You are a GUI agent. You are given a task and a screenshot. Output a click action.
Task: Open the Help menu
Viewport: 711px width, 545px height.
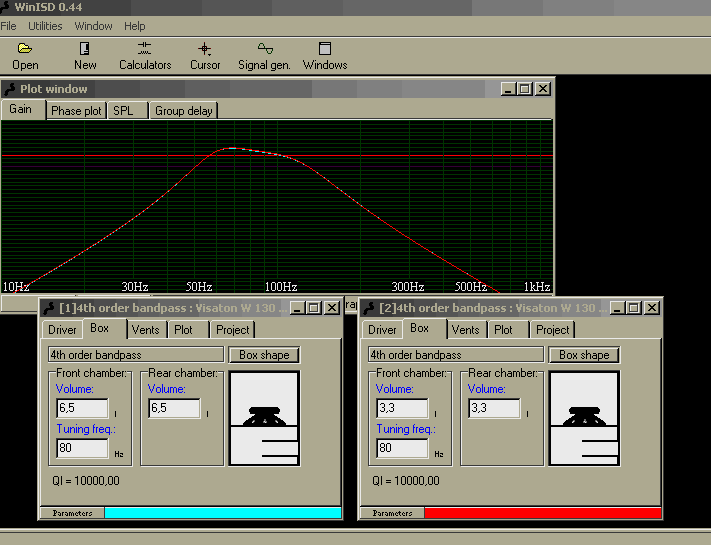pos(135,26)
